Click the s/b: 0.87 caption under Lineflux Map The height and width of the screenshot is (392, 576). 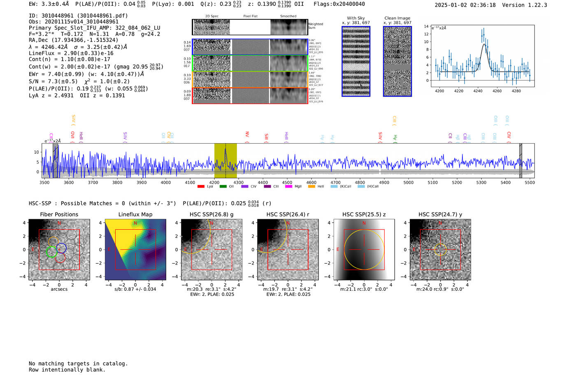pyautogui.click(x=135, y=289)
